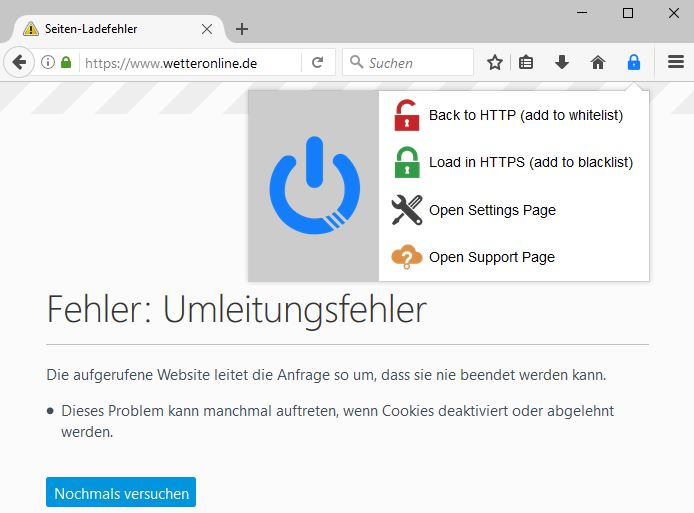Open Support Page from the popup
Screen dimensions: 694x513
[x=491, y=257]
